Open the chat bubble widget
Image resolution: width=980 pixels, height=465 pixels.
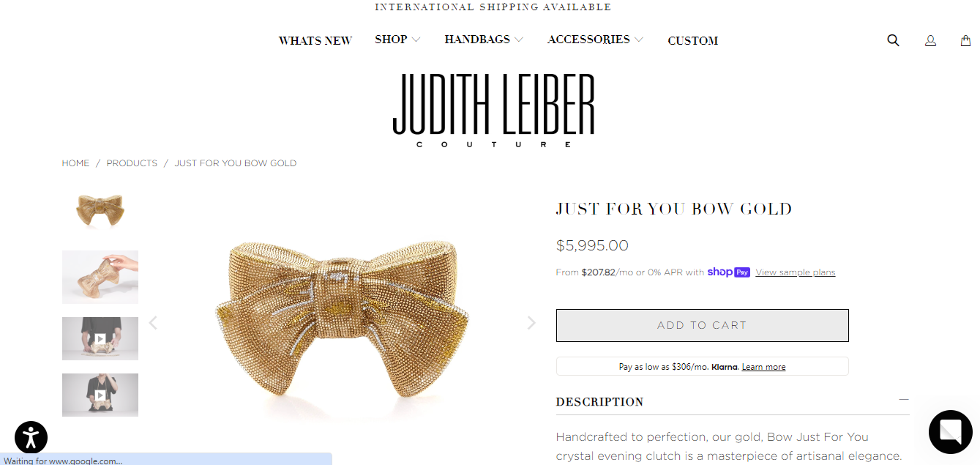point(950,432)
